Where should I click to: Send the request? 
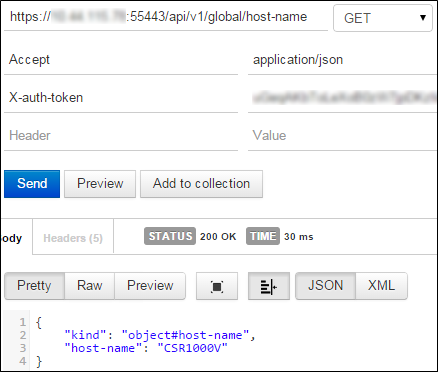coord(32,184)
